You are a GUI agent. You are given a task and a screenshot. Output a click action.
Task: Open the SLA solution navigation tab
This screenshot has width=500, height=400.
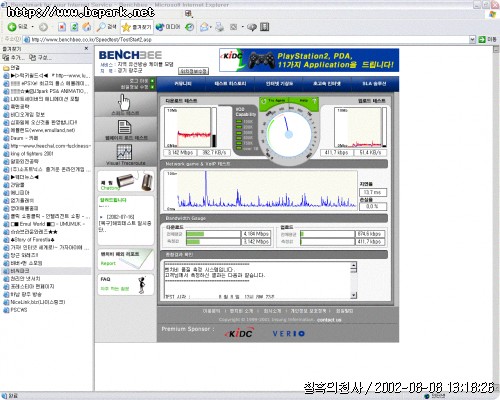coord(374,84)
